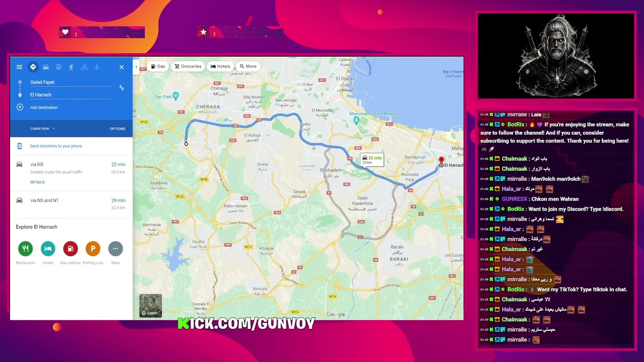644x362 pixels.
Task: Click the GUNRESX chat message
Action: tap(540, 199)
